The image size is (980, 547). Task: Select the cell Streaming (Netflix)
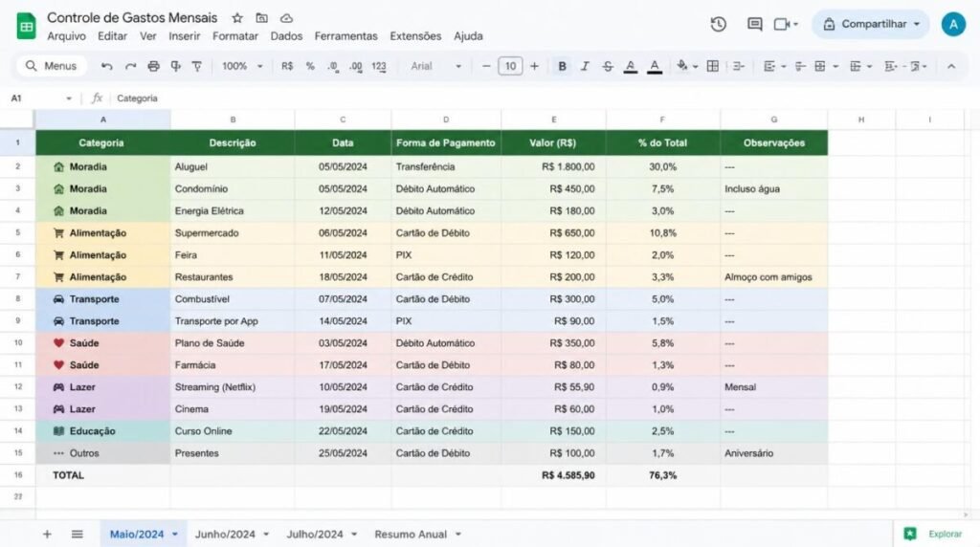(x=232, y=387)
